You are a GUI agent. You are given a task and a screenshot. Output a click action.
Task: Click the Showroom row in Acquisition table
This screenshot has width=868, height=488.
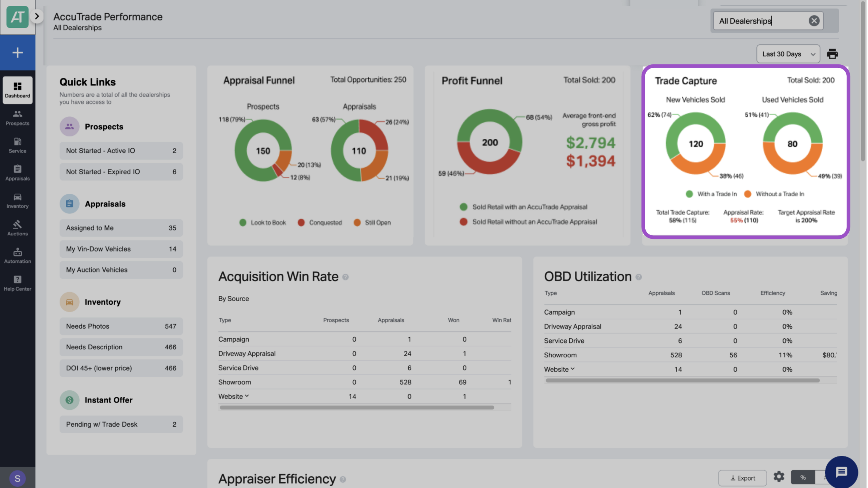364,382
